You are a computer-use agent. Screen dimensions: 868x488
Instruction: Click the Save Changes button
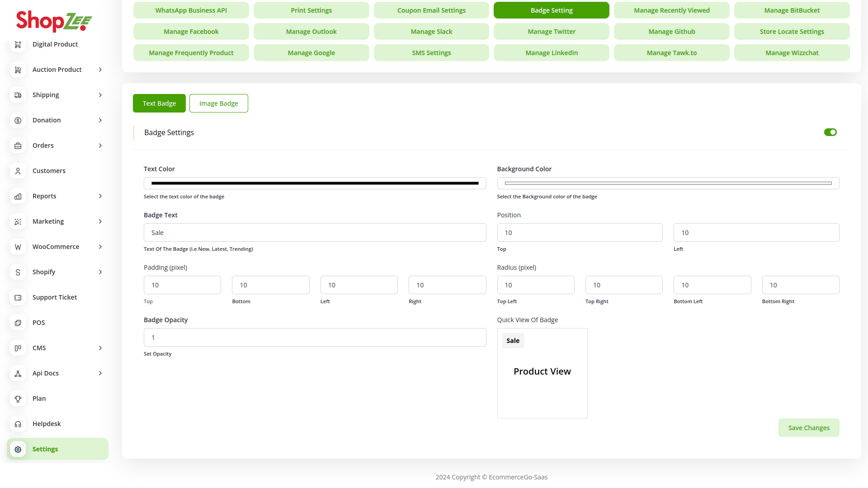[x=808, y=428]
